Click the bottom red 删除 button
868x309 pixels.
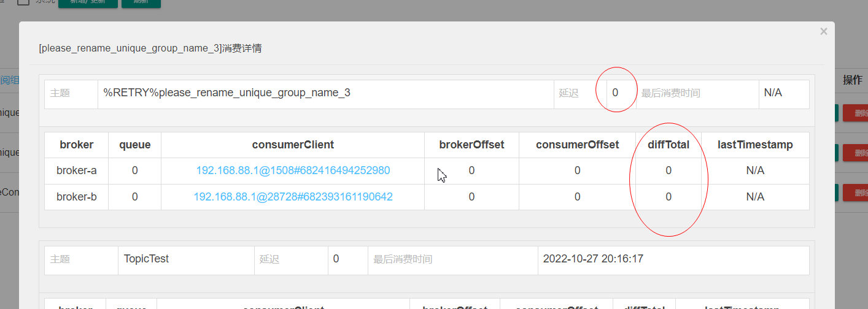point(855,193)
